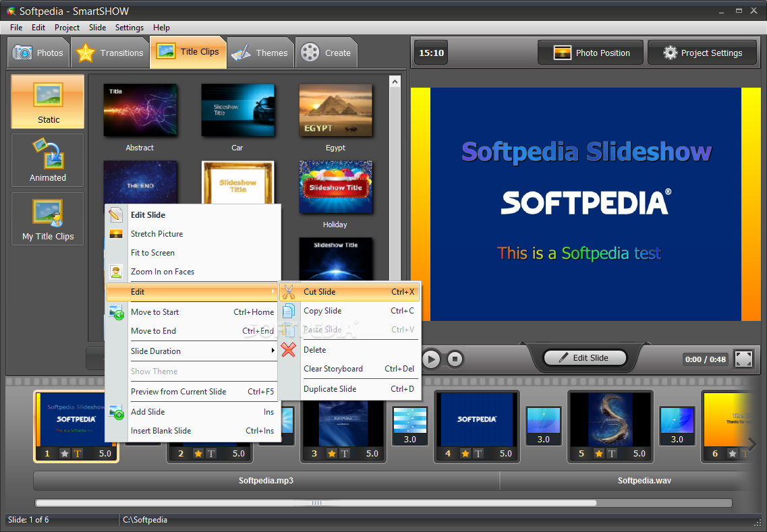Open the Create tab
This screenshot has width=767, height=532.
pos(326,53)
